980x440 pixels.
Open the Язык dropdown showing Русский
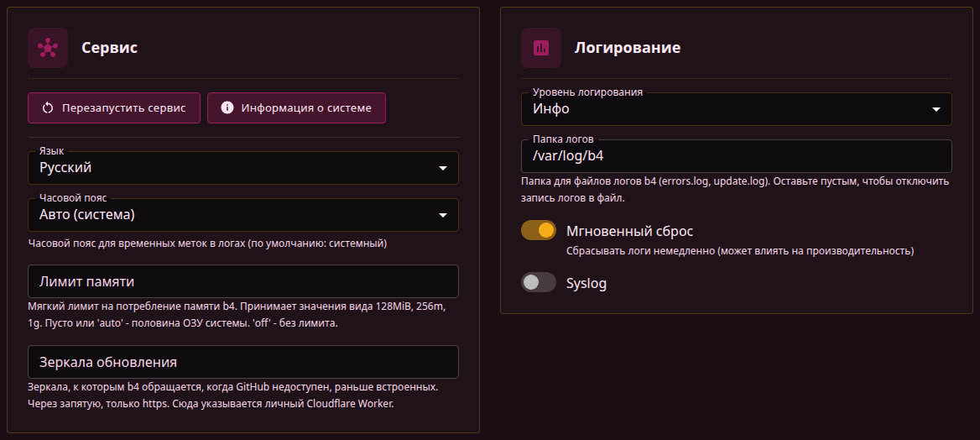coord(243,168)
